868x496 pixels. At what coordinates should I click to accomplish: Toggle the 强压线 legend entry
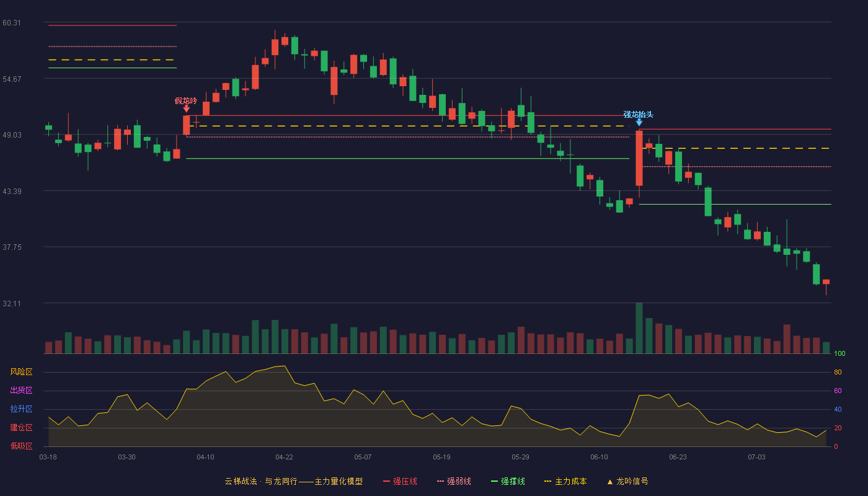400,481
